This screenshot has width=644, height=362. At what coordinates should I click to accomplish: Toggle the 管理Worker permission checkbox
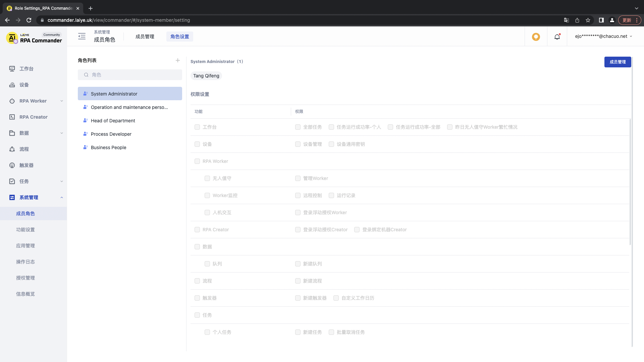[x=298, y=178]
